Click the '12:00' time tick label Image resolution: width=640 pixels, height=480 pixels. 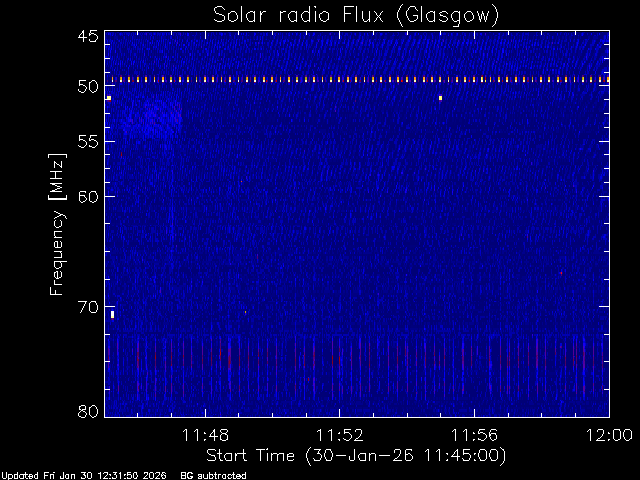tap(609, 435)
